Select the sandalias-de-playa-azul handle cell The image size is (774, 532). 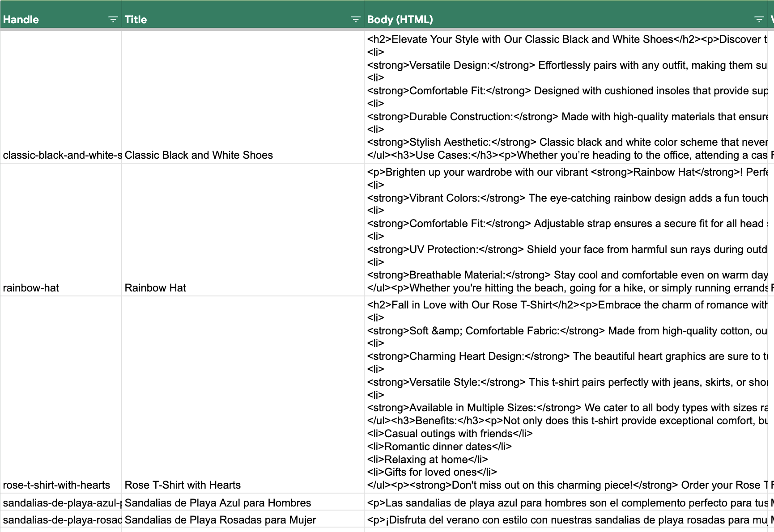(61, 502)
